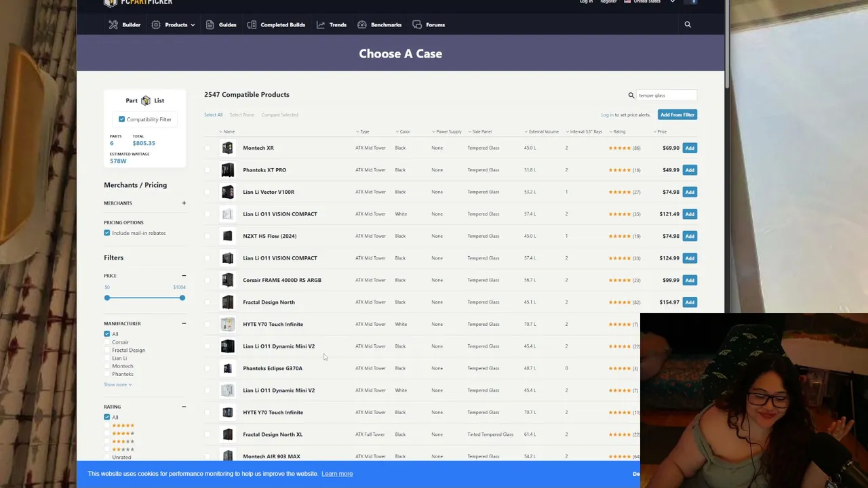The image size is (868, 488).
Task: Open the Phanteks XT PRO case thumbnail
Action: pos(227,170)
